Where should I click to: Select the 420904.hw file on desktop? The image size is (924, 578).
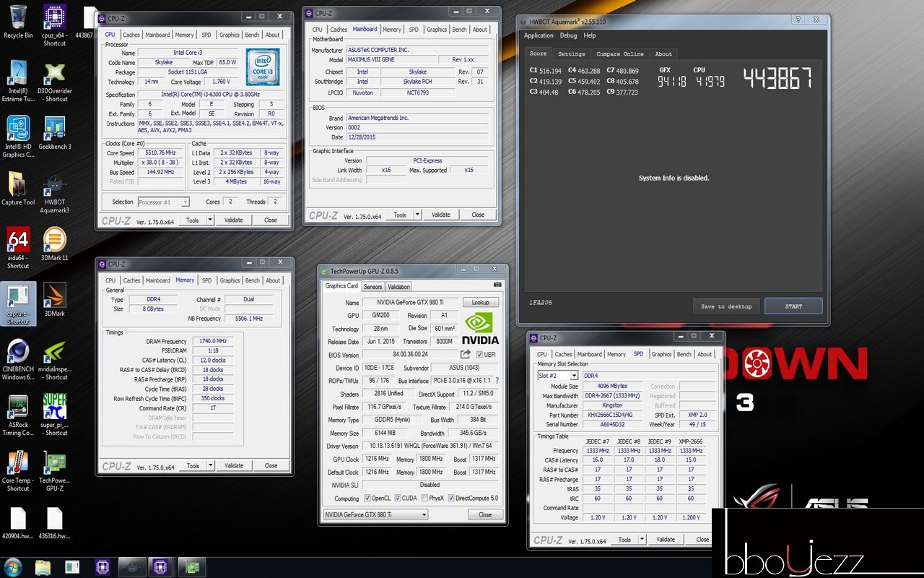pyautogui.click(x=18, y=524)
